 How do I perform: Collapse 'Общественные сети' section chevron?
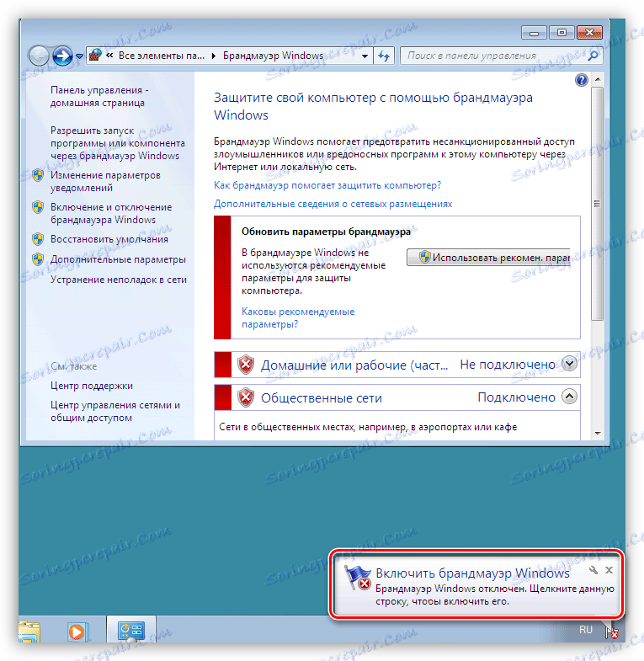tap(569, 397)
